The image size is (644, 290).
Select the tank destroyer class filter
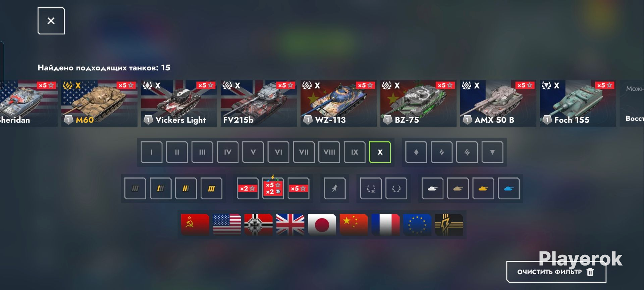(492, 152)
